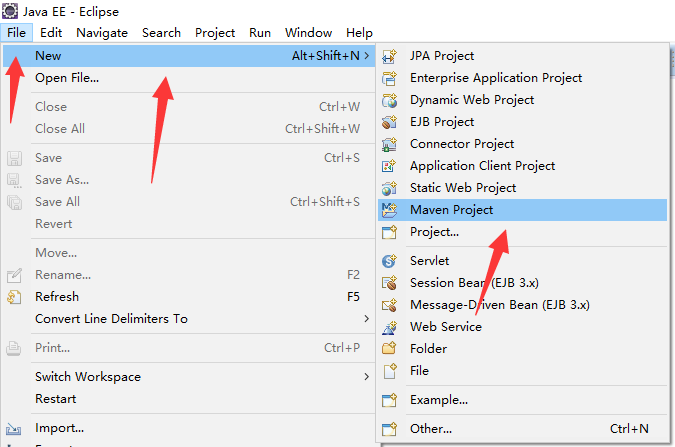Click the Servlet icon in submenu
Image resolution: width=675 pixels, height=447 pixels.
(x=390, y=261)
